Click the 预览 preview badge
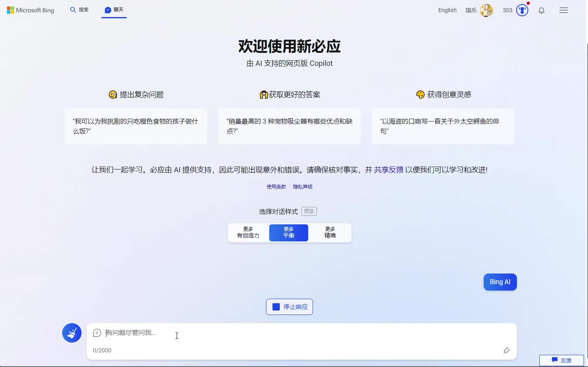 click(x=309, y=211)
